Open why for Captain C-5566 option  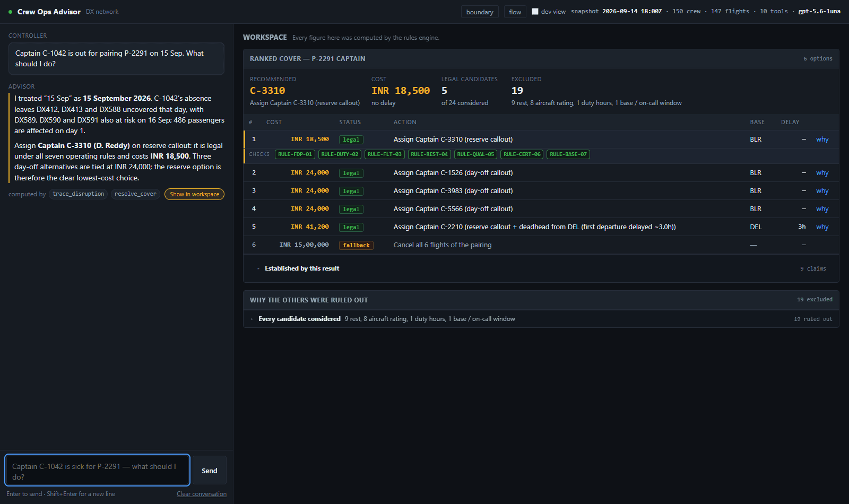pyautogui.click(x=822, y=209)
